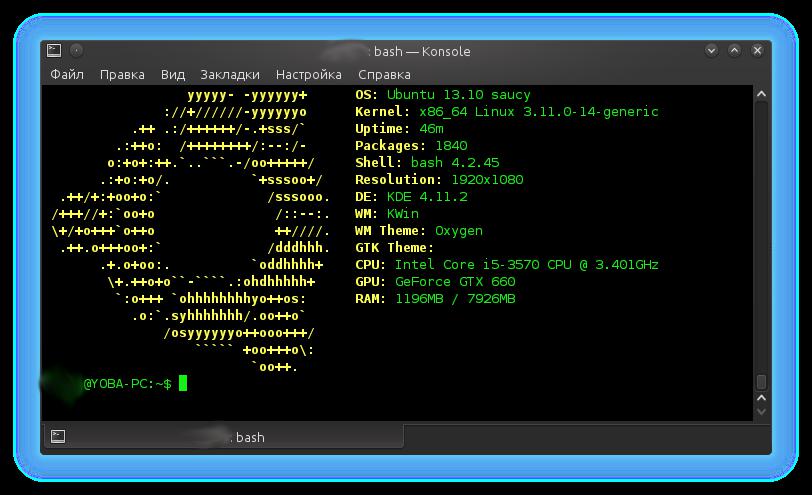Open the Правка menu

(x=122, y=75)
